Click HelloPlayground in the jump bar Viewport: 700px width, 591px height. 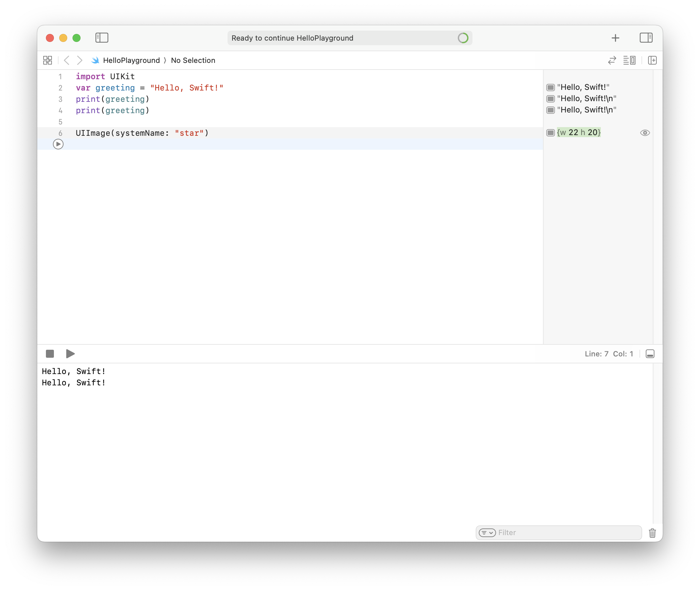(x=131, y=60)
